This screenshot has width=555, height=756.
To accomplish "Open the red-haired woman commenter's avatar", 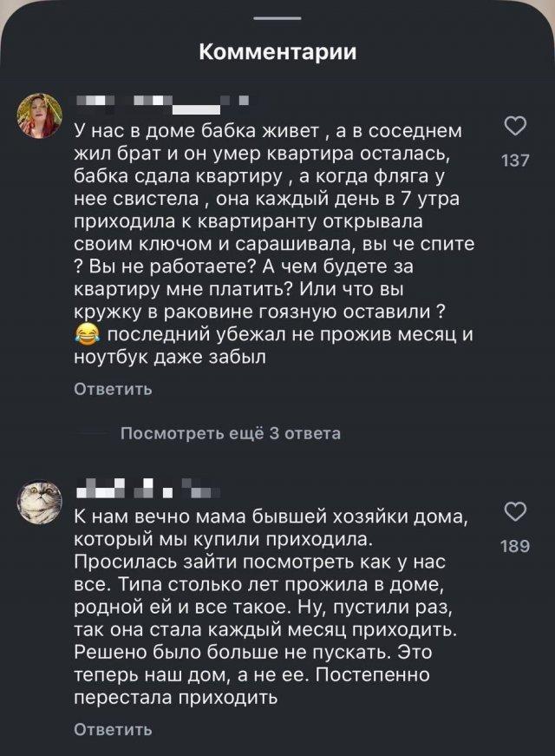I will pyautogui.click(x=40, y=115).
